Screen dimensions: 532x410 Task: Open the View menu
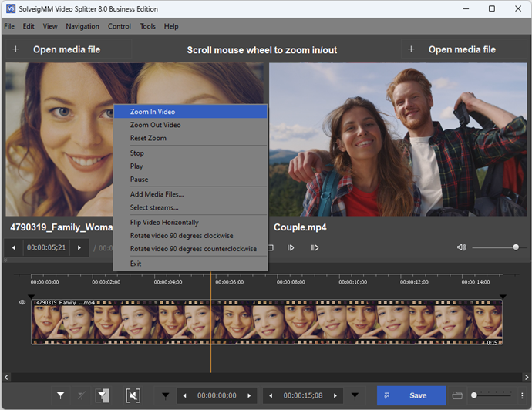pos(50,26)
